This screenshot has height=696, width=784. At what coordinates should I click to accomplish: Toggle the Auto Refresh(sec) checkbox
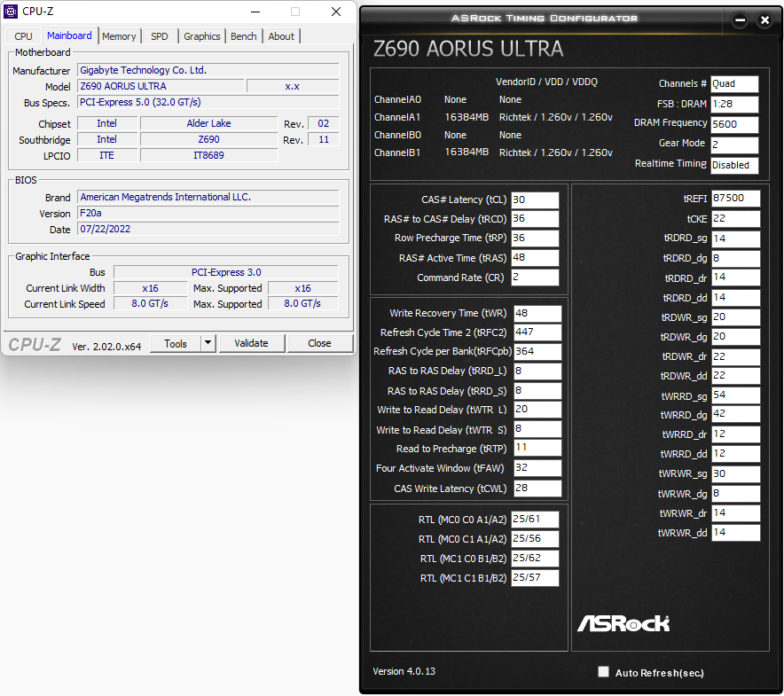point(603,671)
